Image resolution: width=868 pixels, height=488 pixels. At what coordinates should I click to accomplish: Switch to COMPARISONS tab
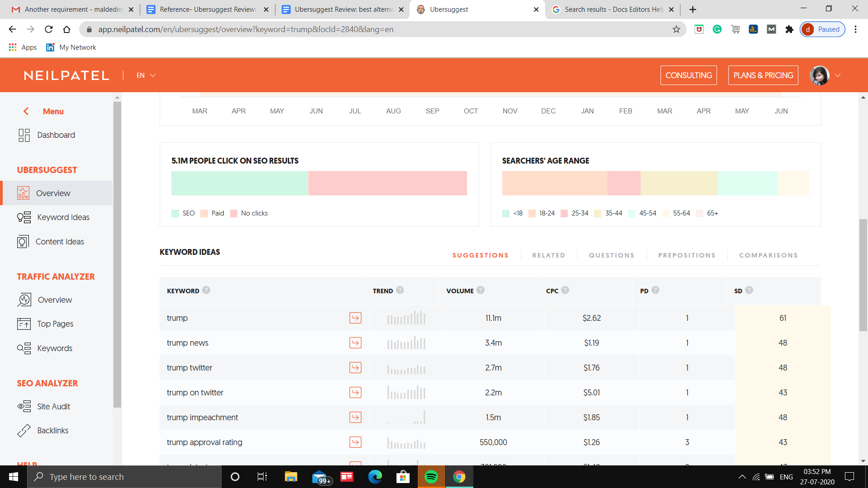click(x=768, y=255)
